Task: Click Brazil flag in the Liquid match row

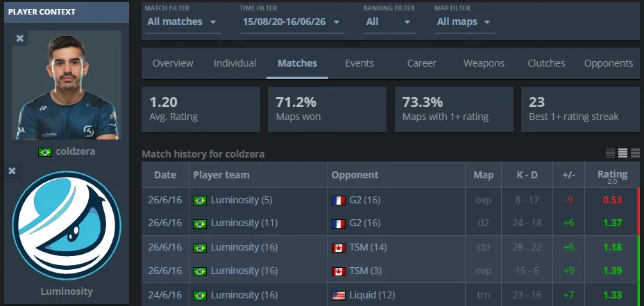Action: coord(200,296)
